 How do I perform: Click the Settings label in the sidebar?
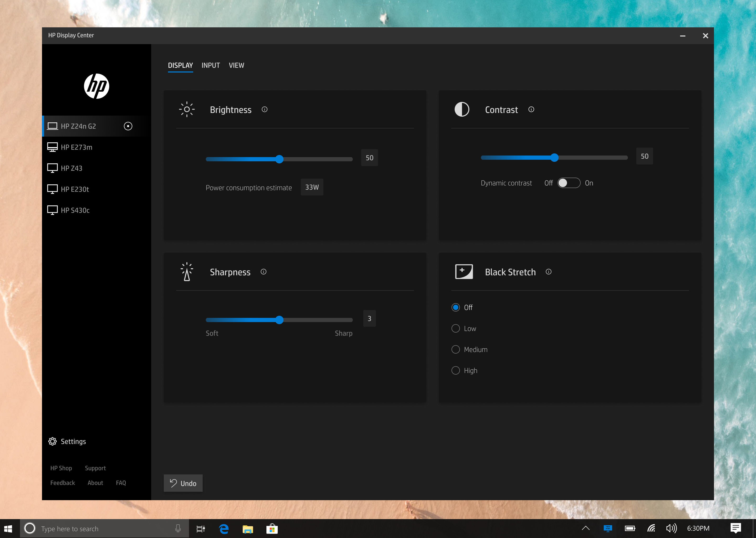73,442
